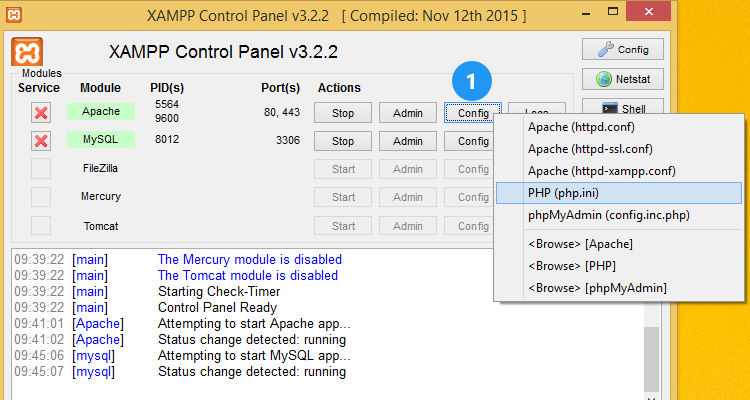The image size is (750, 400).
Task: Open Config with the wrench icon button
Action: (623, 49)
